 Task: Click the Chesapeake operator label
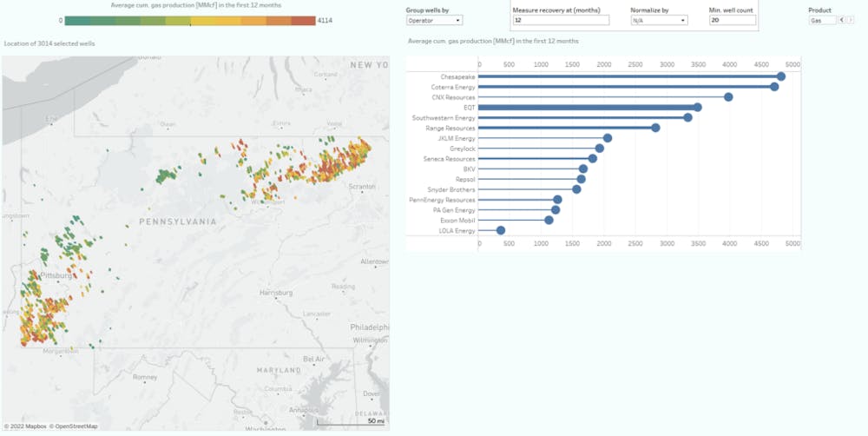(x=457, y=77)
